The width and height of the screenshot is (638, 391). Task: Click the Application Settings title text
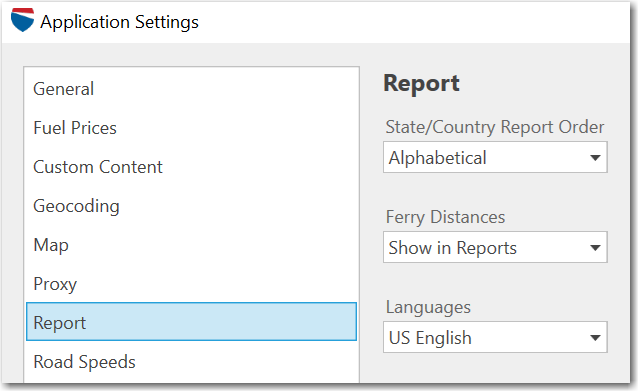[x=119, y=22]
